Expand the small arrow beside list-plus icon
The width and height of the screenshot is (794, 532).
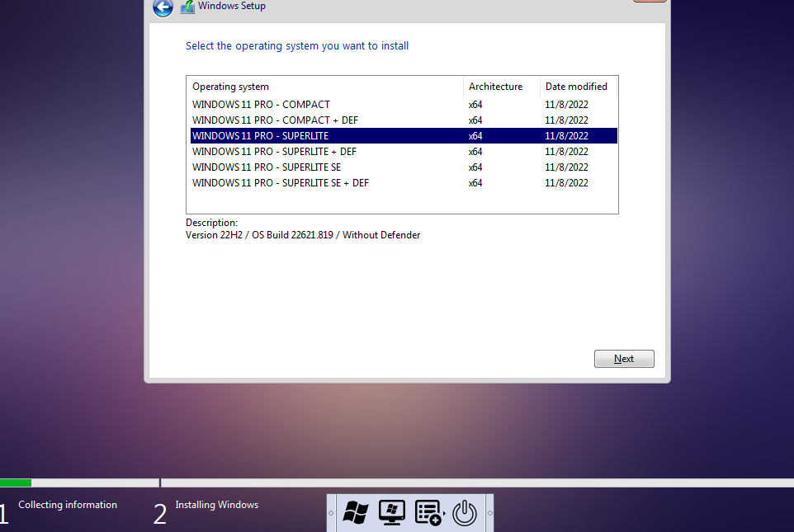(x=445, y=513)
